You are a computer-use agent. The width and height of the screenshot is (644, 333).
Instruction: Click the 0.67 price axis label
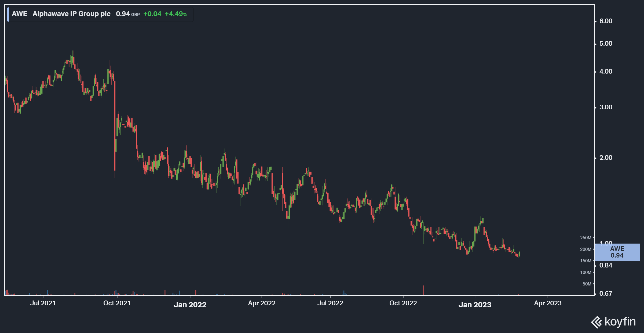tap(606, 294)
